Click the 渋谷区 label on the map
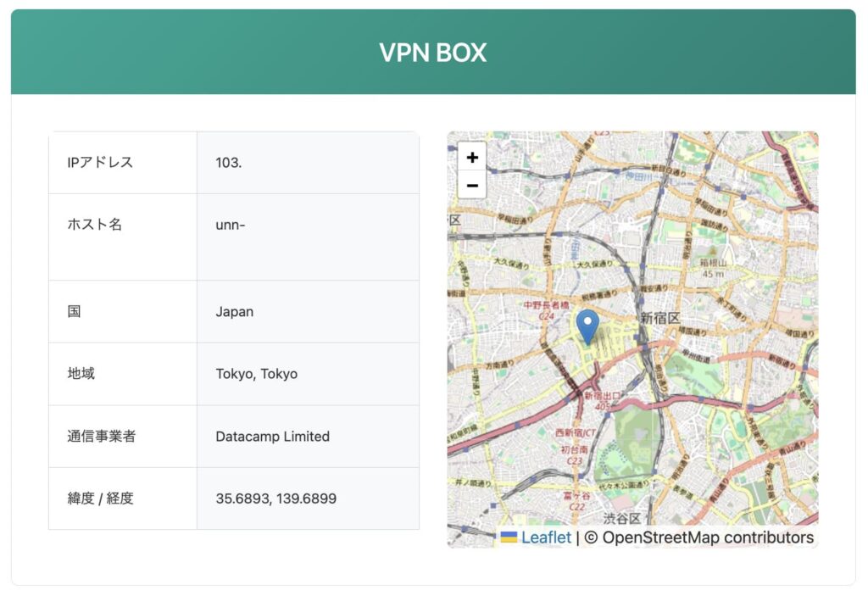This screenshot has width=868, height=596. coord(623,519)
